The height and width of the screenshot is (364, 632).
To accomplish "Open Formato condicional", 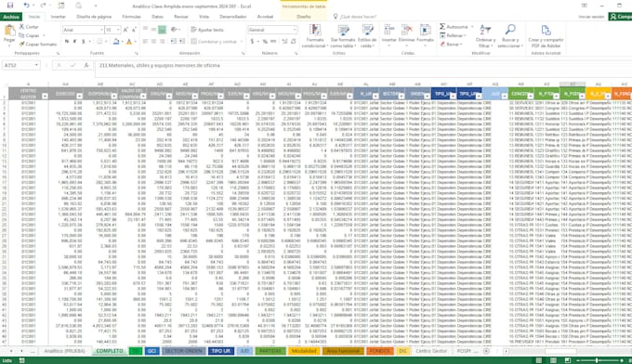I will click(x=315, y=36).
